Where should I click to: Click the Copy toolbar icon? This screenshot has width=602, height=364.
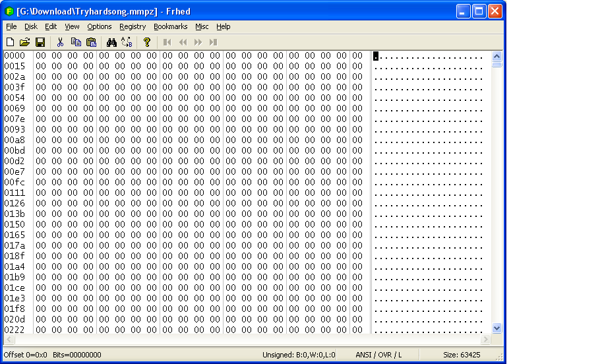pyautogui.click(x=76, y=42)
